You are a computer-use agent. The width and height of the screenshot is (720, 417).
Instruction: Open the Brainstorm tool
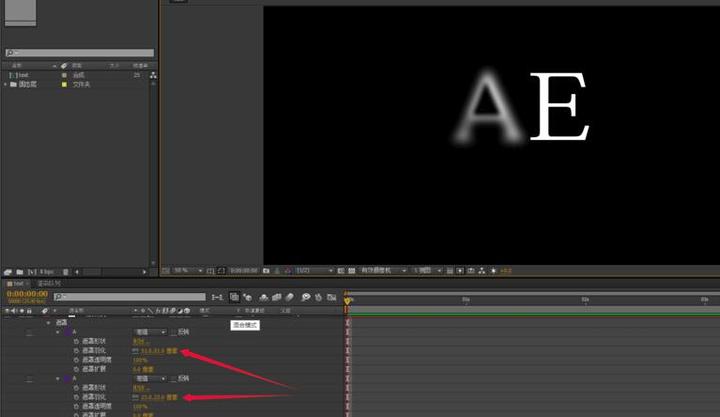pyautogui.click(x=306, y=298)
